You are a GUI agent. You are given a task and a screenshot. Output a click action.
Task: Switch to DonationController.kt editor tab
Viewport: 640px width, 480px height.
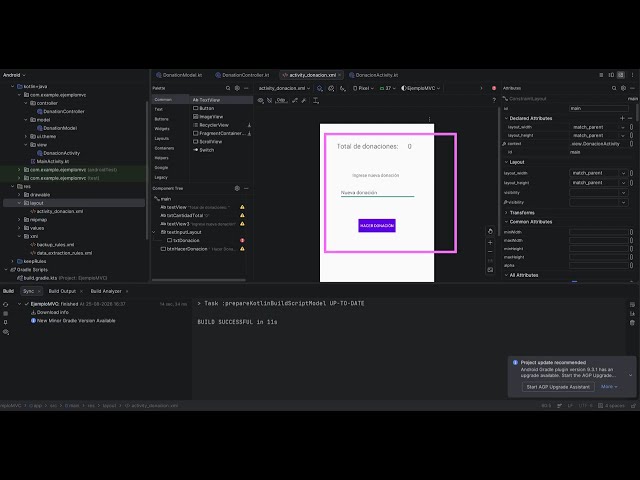coord(242,75)
